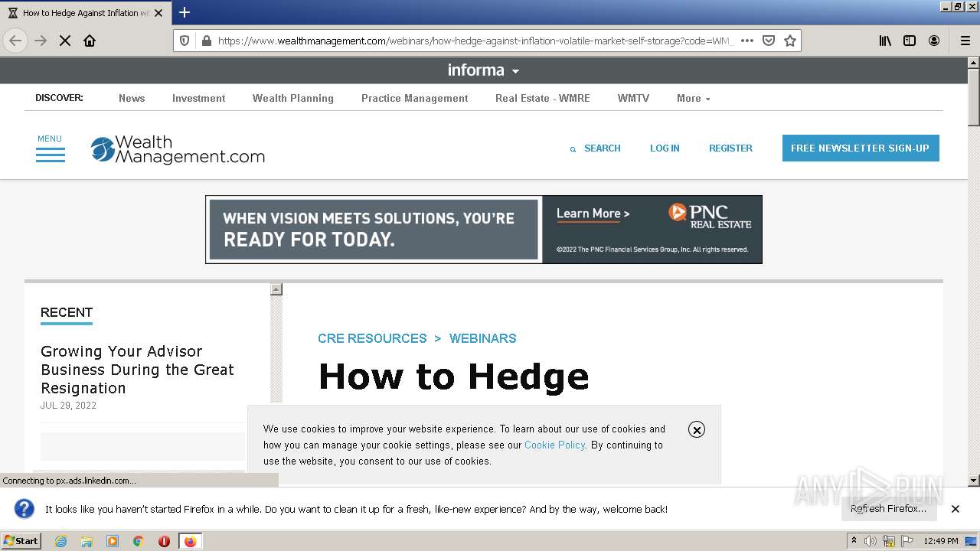This screenshot has height=551, width=980.
Task: Click the WealthManagement.com logo
Action: click(178, 150)
